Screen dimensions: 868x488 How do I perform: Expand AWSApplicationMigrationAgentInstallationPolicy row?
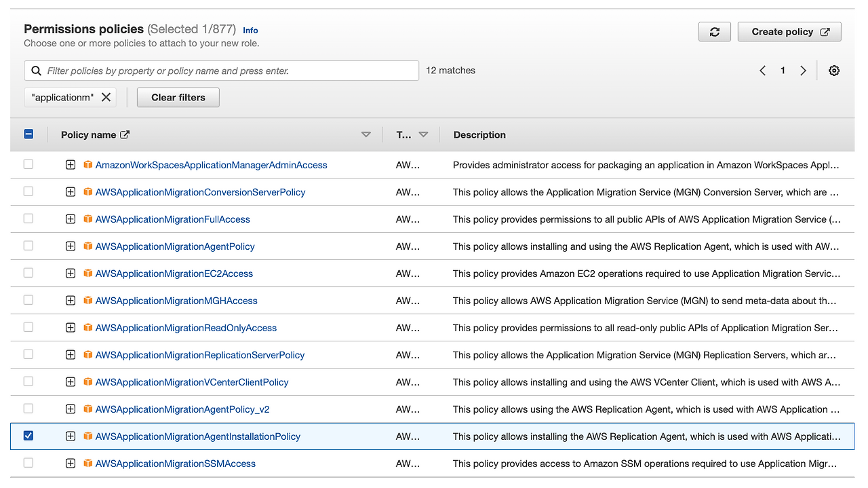[x=71, y=436]
